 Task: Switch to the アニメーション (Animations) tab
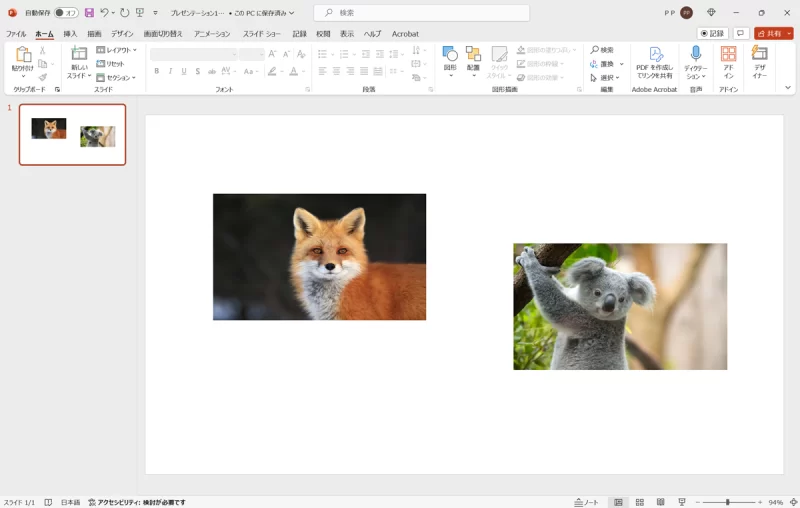point(212,34)
